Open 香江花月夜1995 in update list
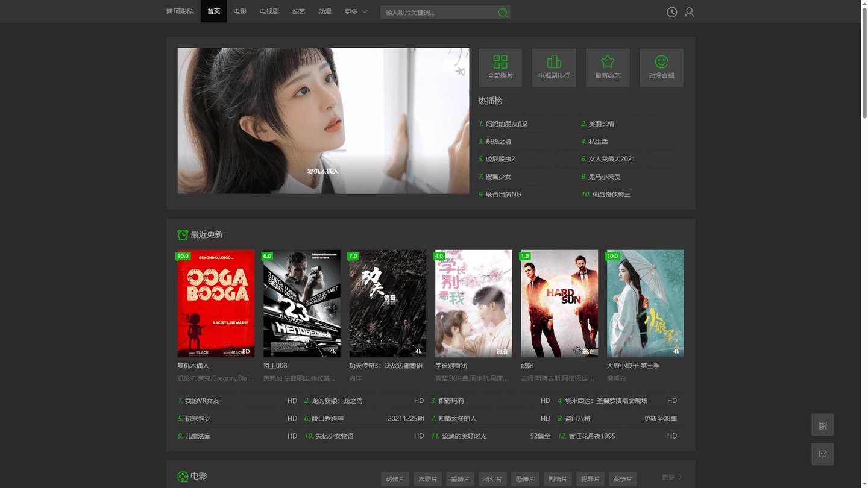This screenshot has height=488, width=868. (x=592, y=436)
